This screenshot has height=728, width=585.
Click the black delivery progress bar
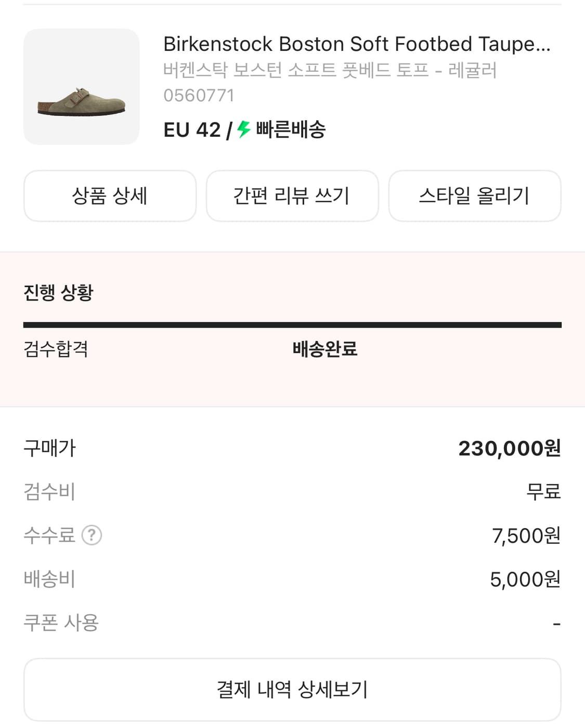pyautogui.click(x=292, y=325)
